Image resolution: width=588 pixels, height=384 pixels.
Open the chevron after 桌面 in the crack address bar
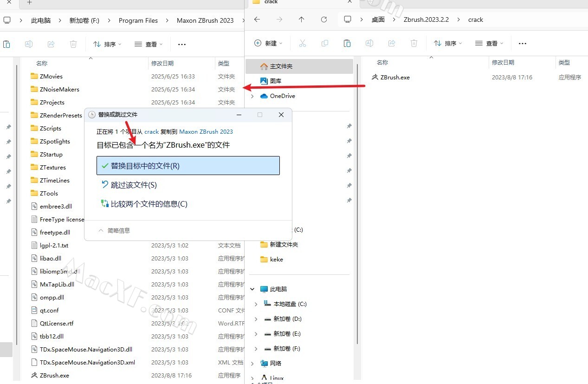click(x=394, y=20)
